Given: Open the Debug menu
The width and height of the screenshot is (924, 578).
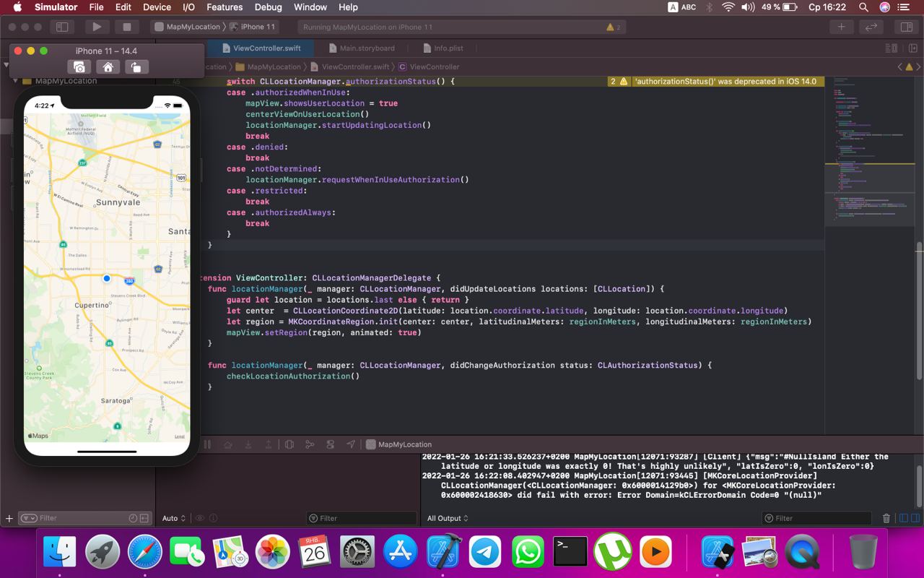Looking at the screenshot, I should point(269,7).
